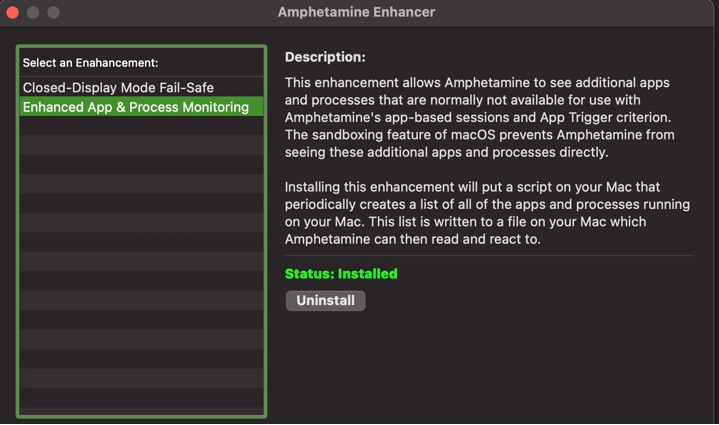Click the "Select an Enahancement:" list header

coord(90,63)
